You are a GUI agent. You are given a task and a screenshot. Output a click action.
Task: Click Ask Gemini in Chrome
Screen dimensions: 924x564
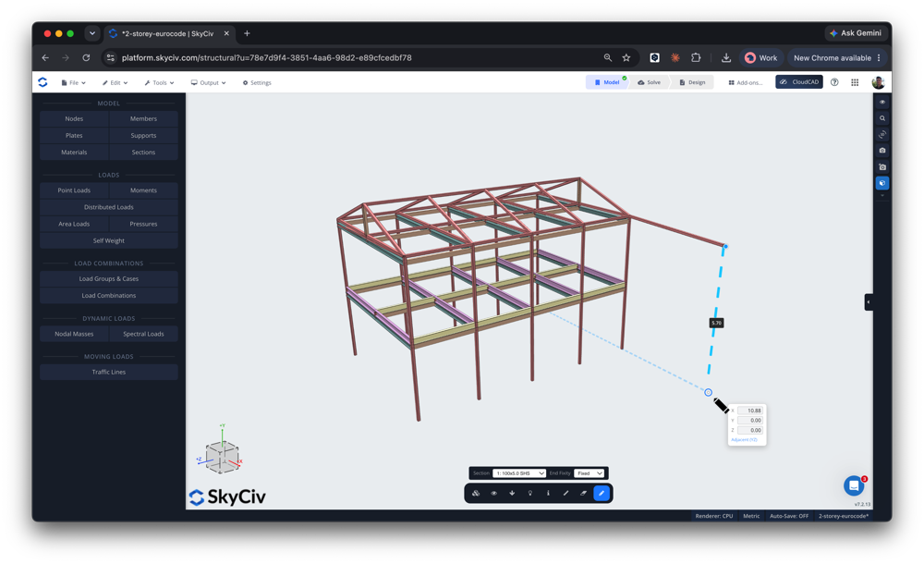(x=855, y=33)
